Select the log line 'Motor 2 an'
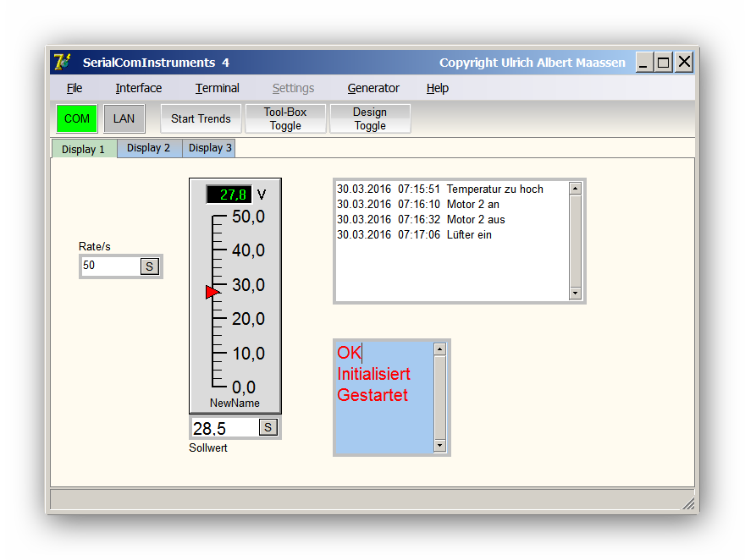Screen dimensions: 745x560 coord(418,204)
